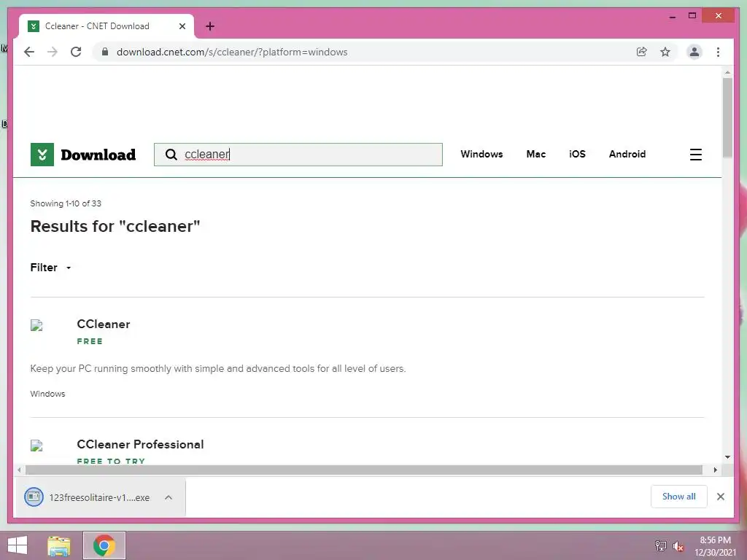Click Show all downloads
The height and width of the screenshot is (560, 747).
coord(679,496)
